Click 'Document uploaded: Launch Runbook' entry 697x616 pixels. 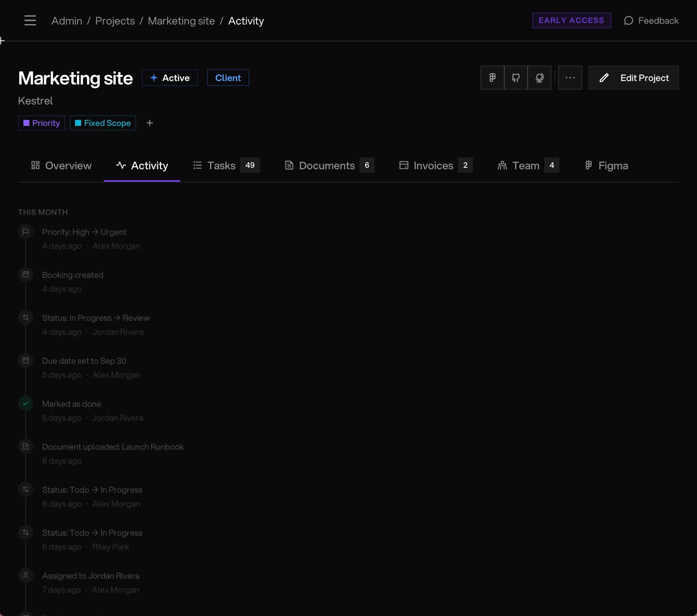113,447
